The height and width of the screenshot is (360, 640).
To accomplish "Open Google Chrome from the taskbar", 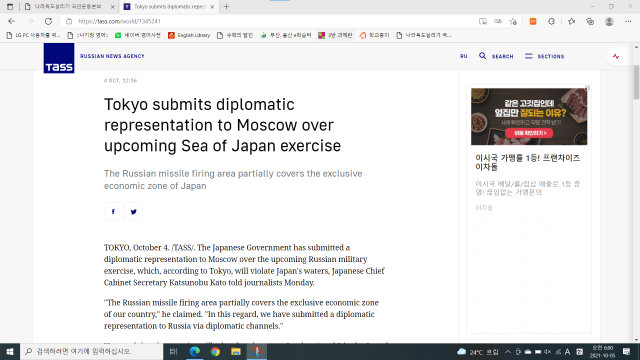I will click(x=215, y=351).
